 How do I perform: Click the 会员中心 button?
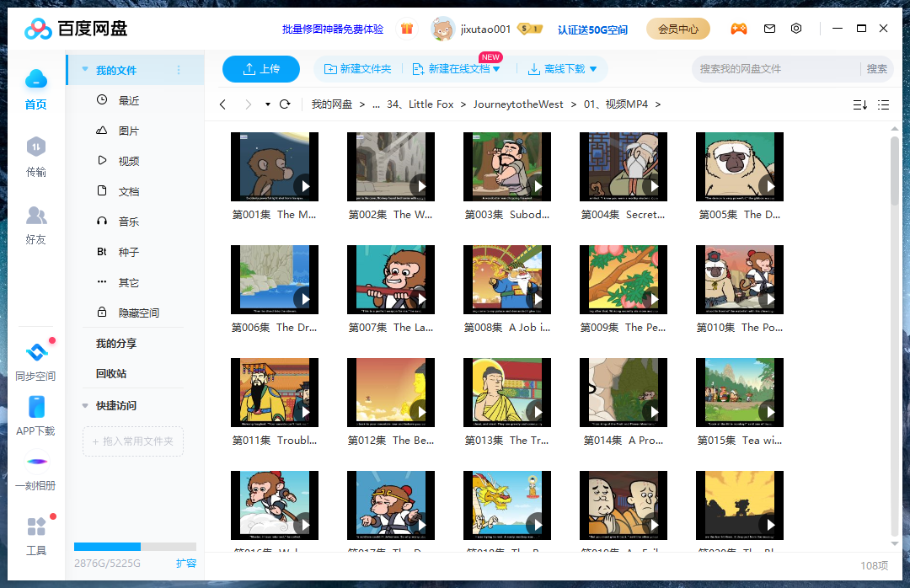(677, 29)
